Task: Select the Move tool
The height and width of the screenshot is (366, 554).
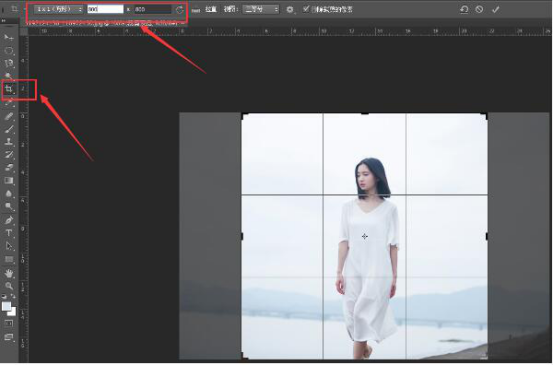Action: coord(9,37)
